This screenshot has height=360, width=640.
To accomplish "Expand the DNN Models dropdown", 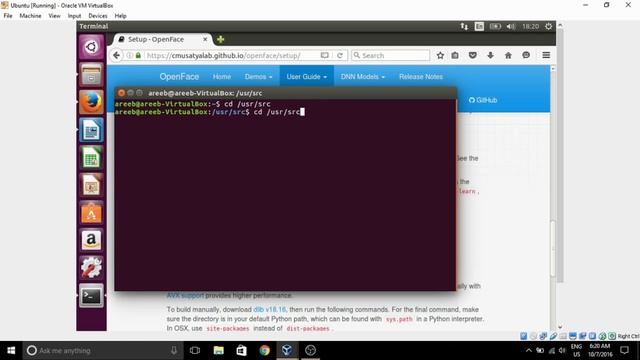I will coord(362,77).
